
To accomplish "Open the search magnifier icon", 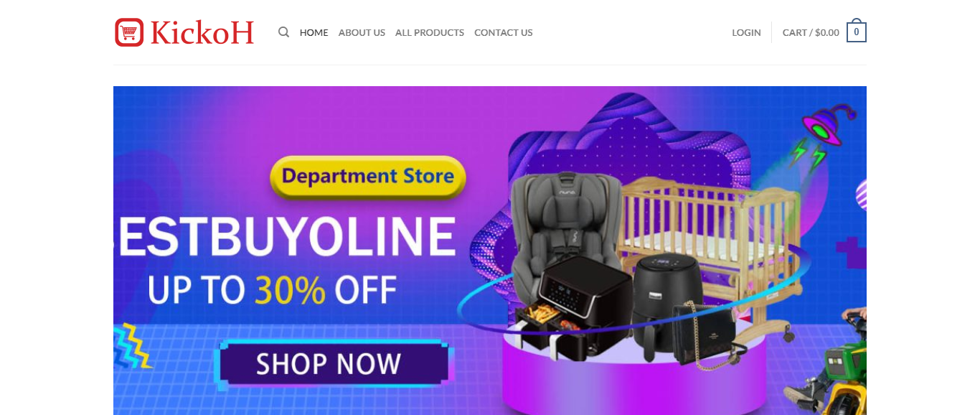I will coord(284,32).
